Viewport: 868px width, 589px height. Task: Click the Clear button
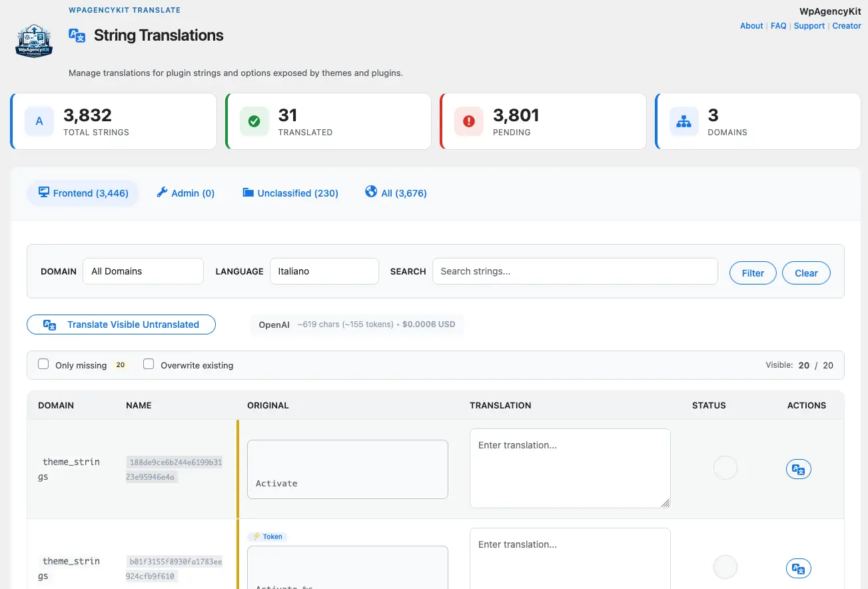coord(806,273)
